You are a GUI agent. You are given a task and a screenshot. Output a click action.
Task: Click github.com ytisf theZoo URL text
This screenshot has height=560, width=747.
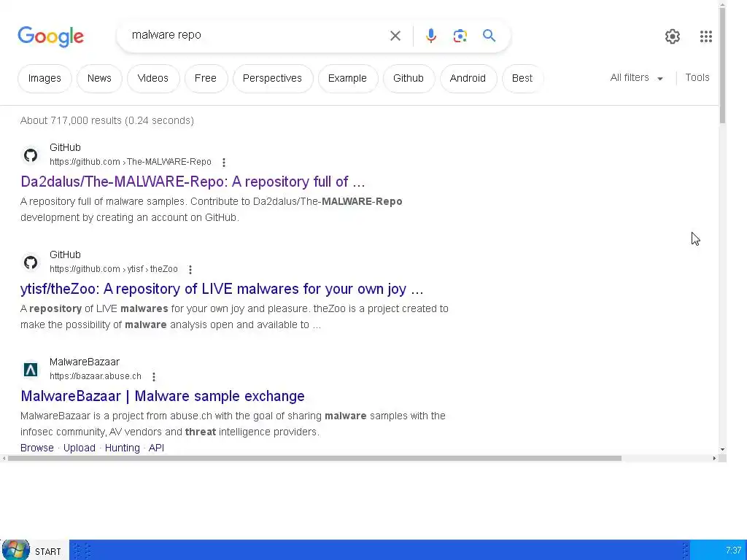coord(113,269)
